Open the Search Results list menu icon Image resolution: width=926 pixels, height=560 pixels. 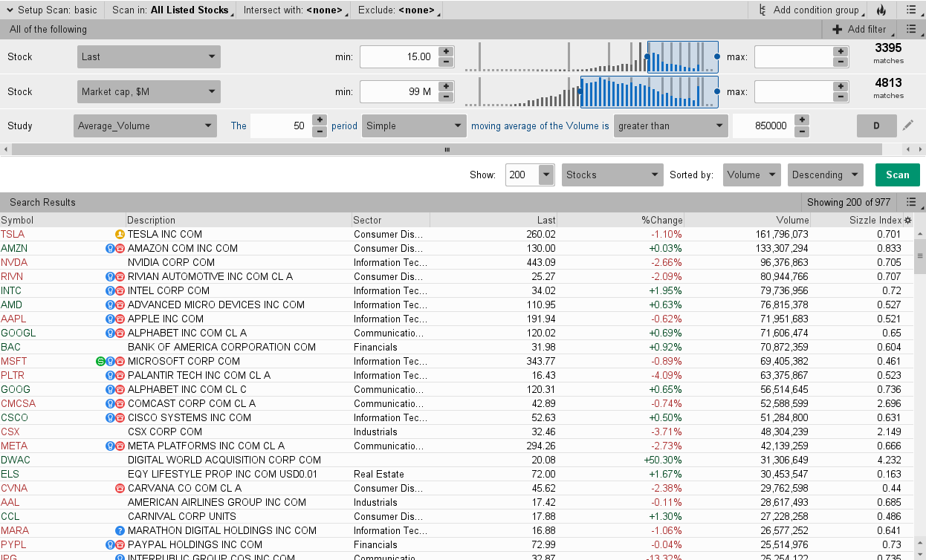pyautogui.click(x=911, y=202)
